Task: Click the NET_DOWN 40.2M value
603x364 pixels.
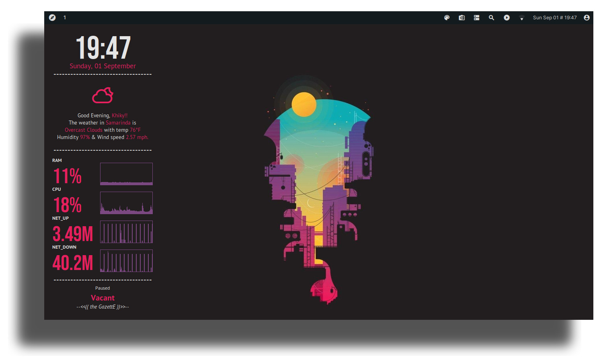Action: (73, 263)
